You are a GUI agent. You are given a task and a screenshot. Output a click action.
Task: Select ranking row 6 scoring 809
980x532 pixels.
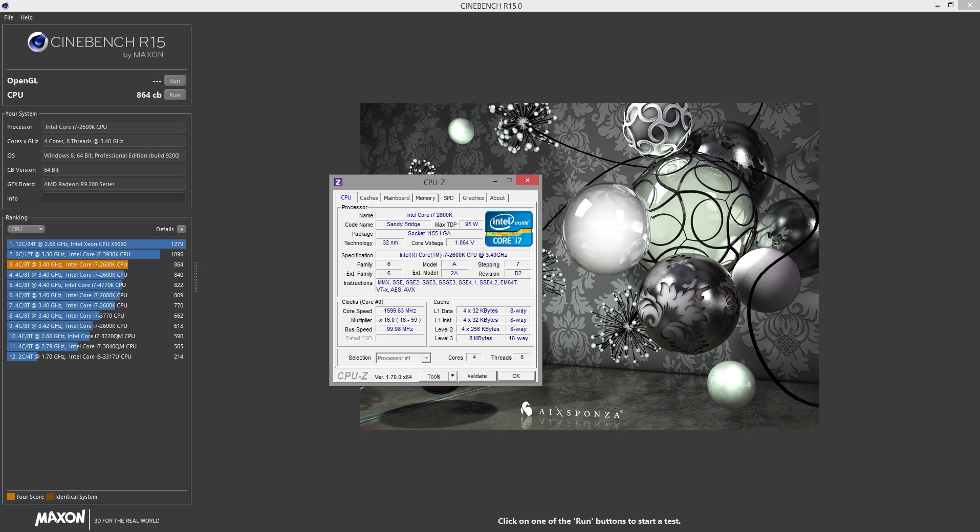point(96,295)
